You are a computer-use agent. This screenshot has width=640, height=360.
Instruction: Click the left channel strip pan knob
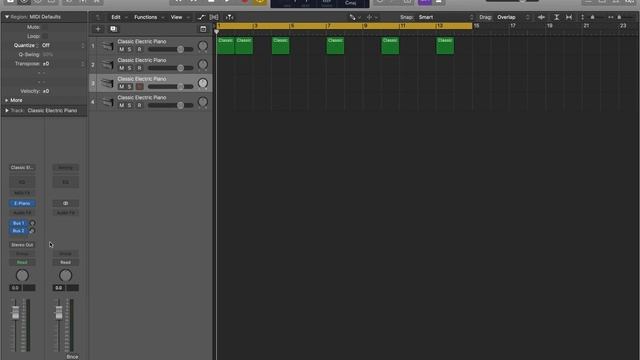(x=22, y=276)
